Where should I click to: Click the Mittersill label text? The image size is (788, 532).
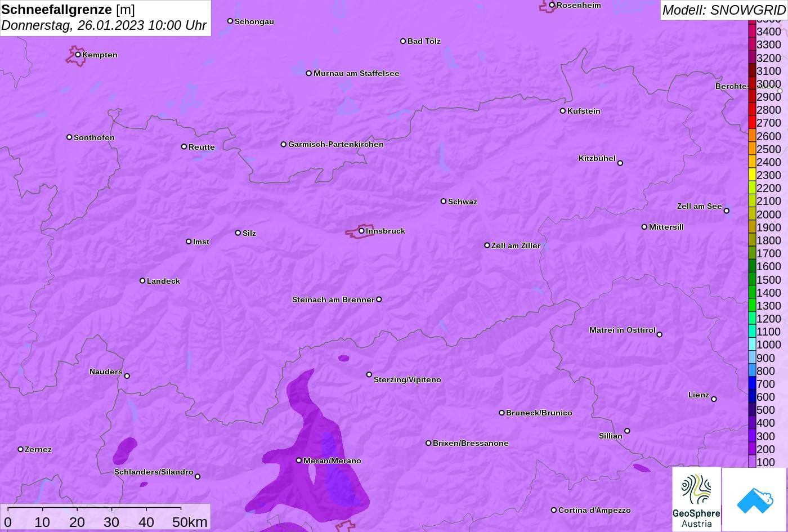click(x=666, y=227)
